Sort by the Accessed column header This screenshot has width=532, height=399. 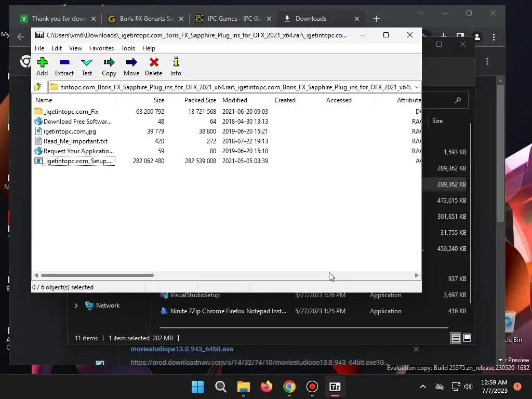[x=349, y=100]
